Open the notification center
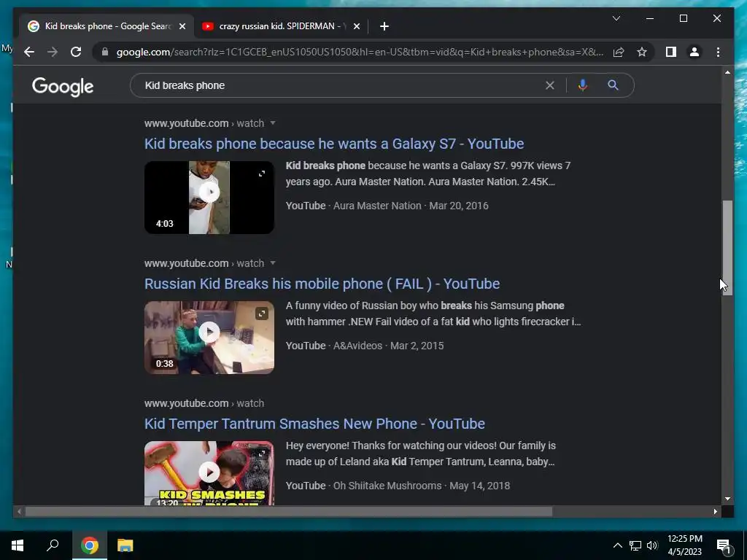 pos(724,545)
